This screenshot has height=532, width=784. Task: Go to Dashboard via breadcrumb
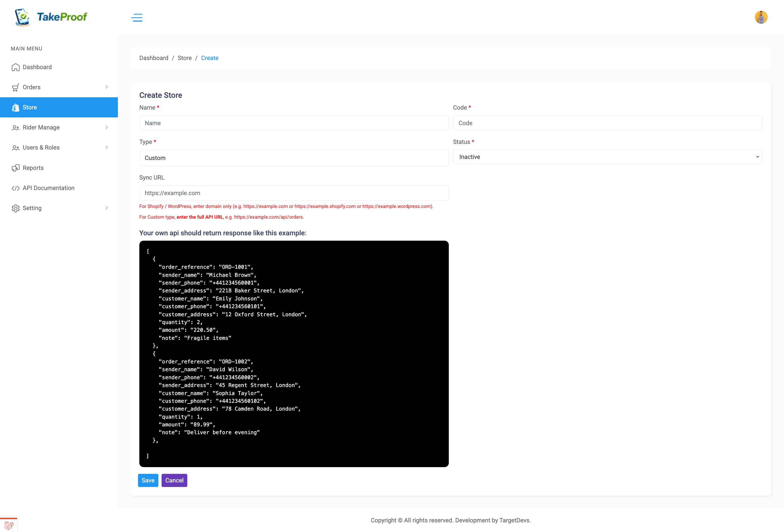(x=154, y=58)
